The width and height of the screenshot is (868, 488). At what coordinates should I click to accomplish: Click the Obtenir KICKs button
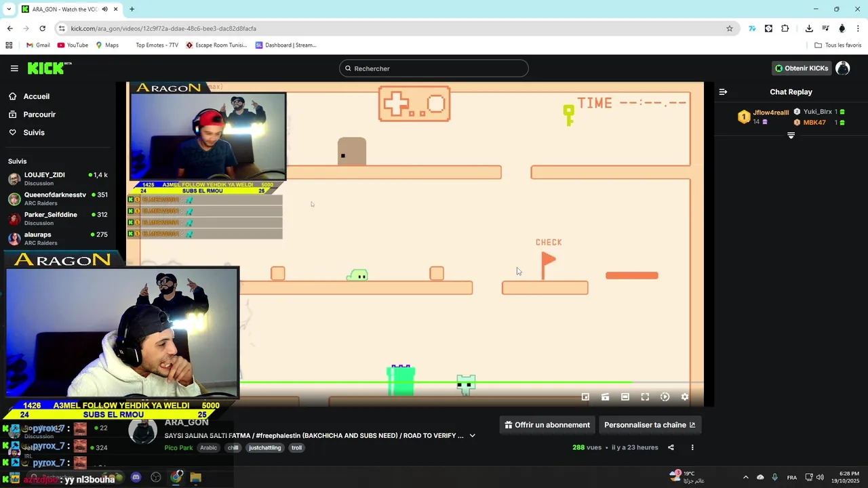point(802,68)
